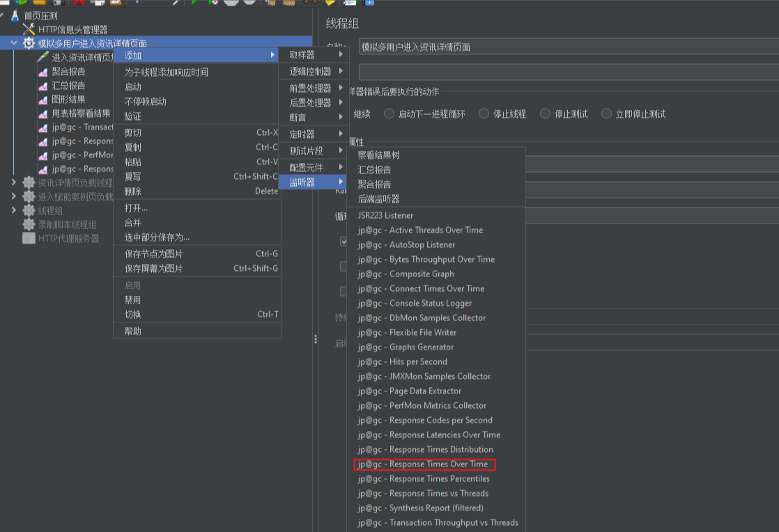Open the 配置元件 submenu
This screenshot has width=779, height=532.
314,167
